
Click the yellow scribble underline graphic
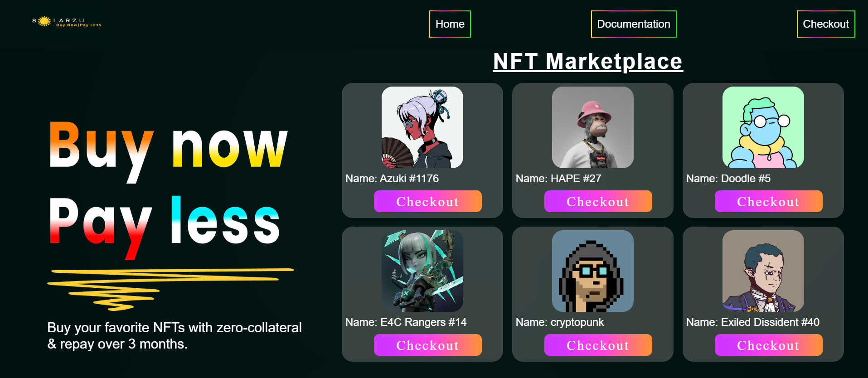(170, 289)
